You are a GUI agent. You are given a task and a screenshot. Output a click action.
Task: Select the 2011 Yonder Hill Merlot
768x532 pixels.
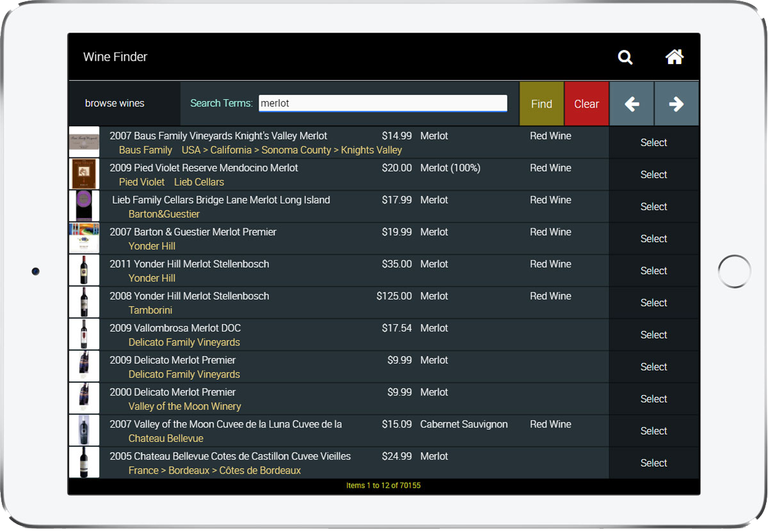click(653, 271)
